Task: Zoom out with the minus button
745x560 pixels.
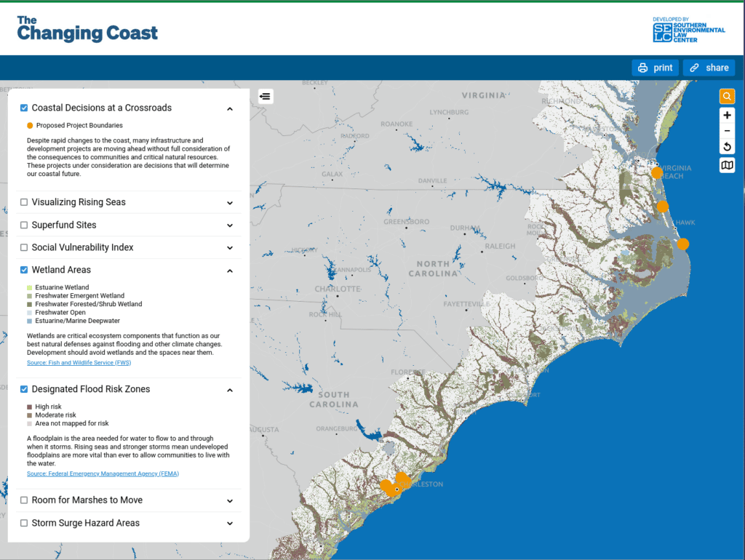Action: click(x=727, y=131)
